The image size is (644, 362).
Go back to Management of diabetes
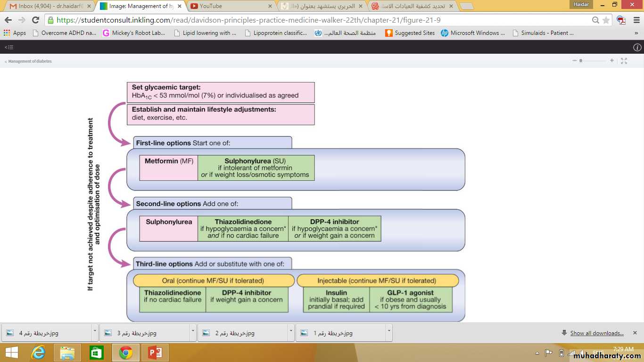coord(29,61)
